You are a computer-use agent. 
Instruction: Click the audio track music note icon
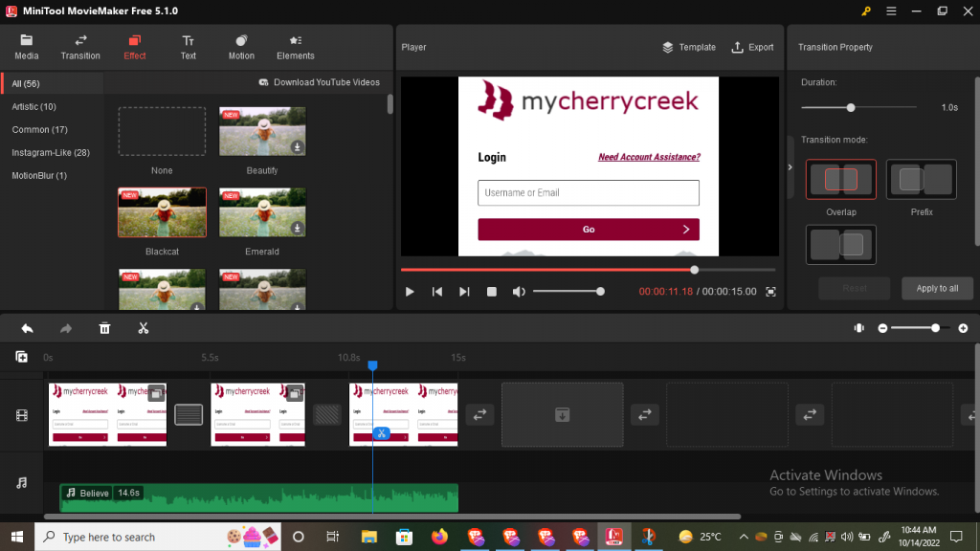[21, 483]
